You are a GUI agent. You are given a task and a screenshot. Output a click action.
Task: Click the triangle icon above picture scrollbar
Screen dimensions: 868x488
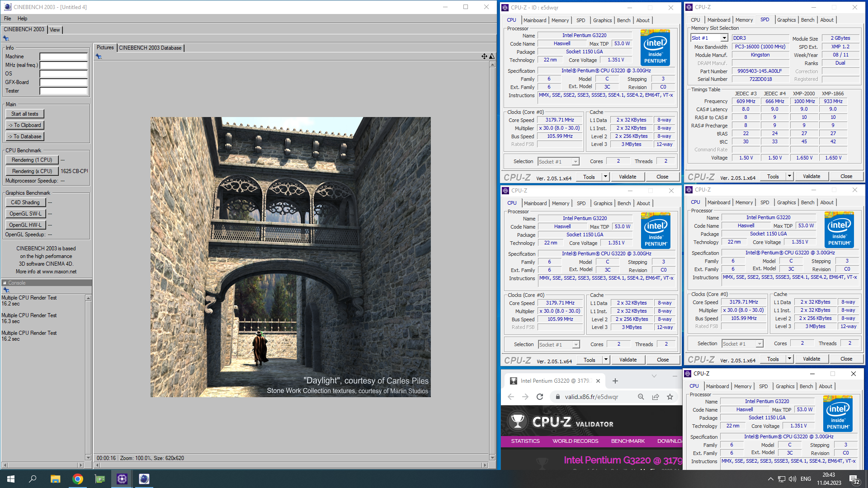pyautogui.click(x=492, y=56)
